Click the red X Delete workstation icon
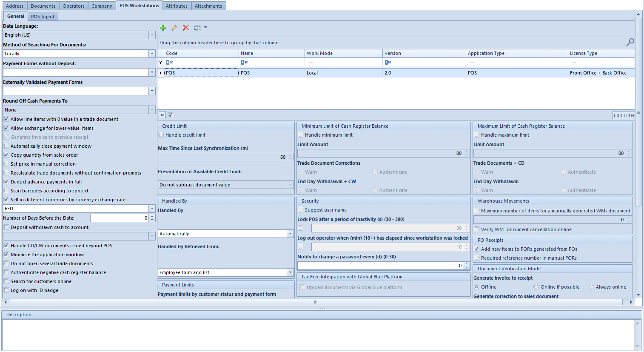 click(x=186, y=28)
